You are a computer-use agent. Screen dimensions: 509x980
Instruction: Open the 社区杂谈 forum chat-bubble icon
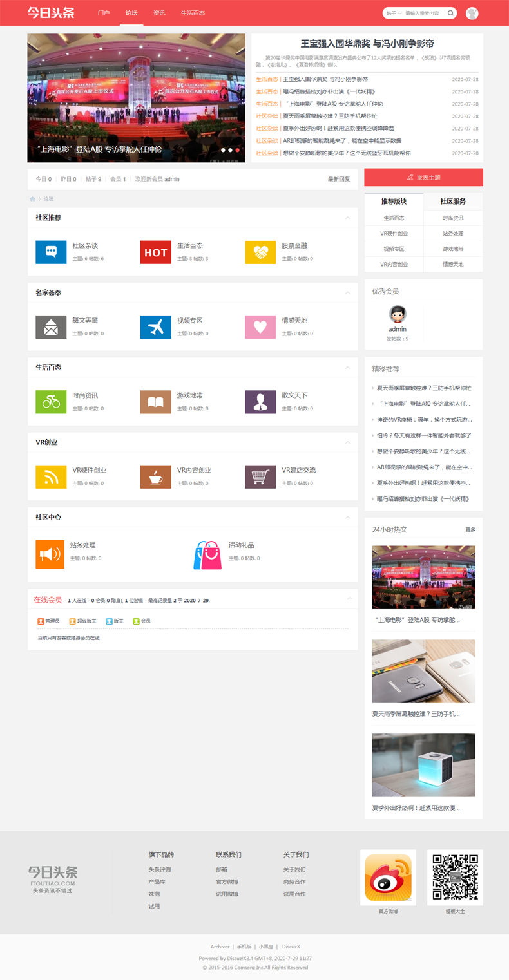pyautogui.click(x=51, y=252)
